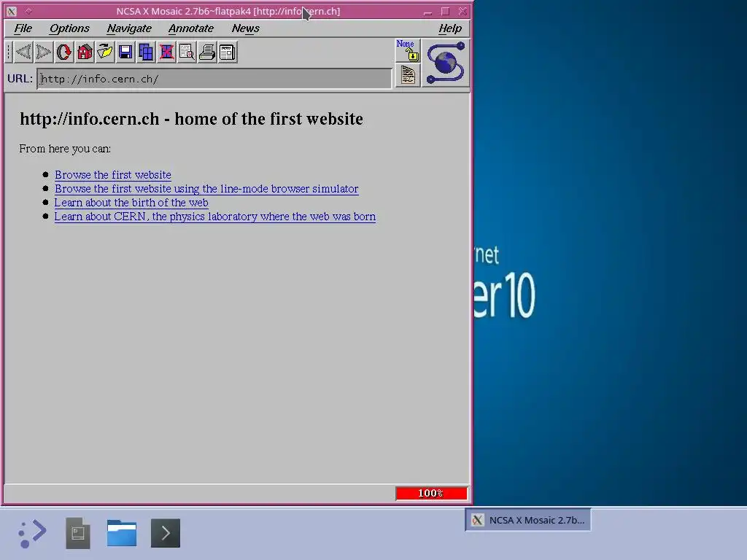
Task: Click the Mosaic globe logo
Action: [x=446, y=63]
